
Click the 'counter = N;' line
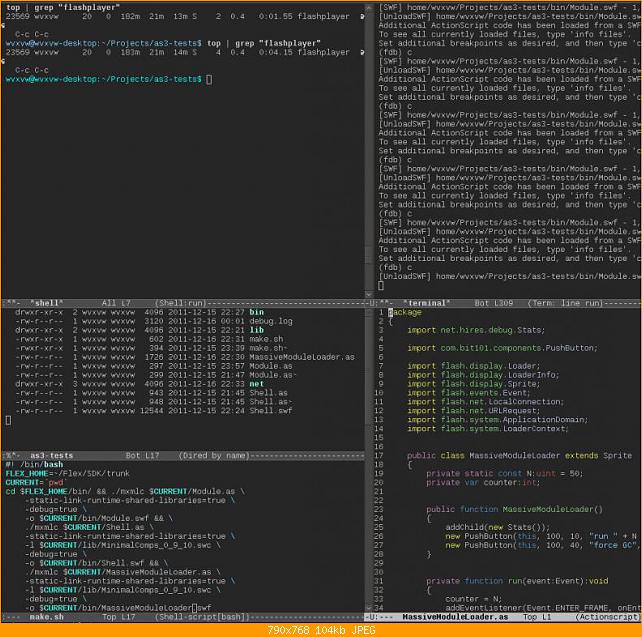pyautogui.click(x=473, y=599)
